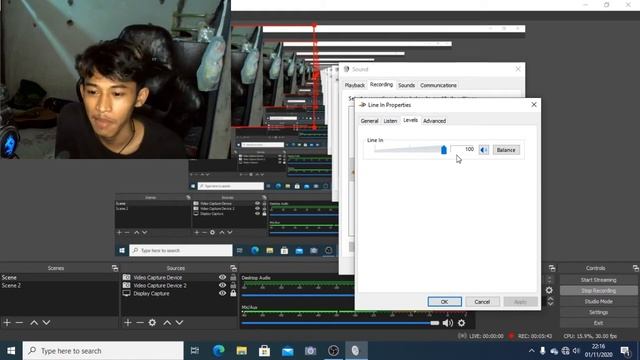This screenshot has height=360, width=640.
Task: Click the Sound control taskbar icon
Action: (x=356, y=351)
